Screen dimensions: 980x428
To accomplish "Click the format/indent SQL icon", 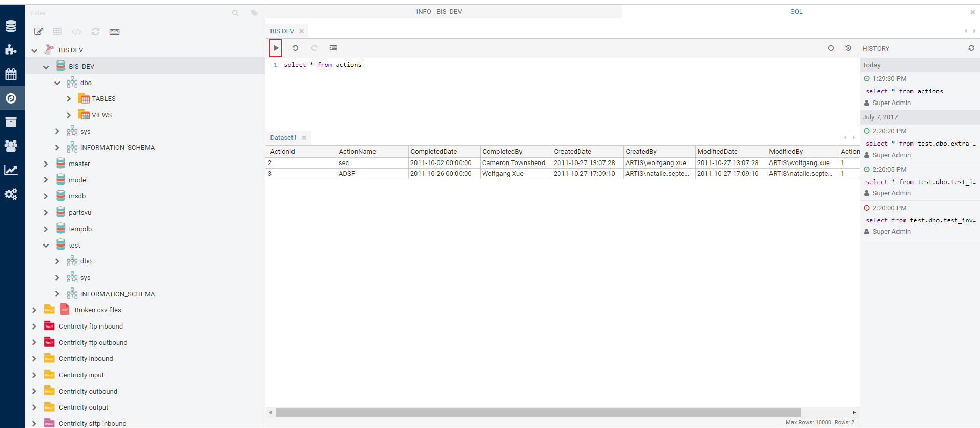I will point(333,48).
